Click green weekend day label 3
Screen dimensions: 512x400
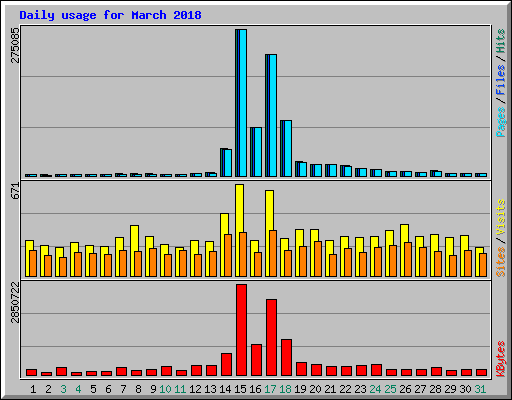pyautogui.click(x=63, y=389)
